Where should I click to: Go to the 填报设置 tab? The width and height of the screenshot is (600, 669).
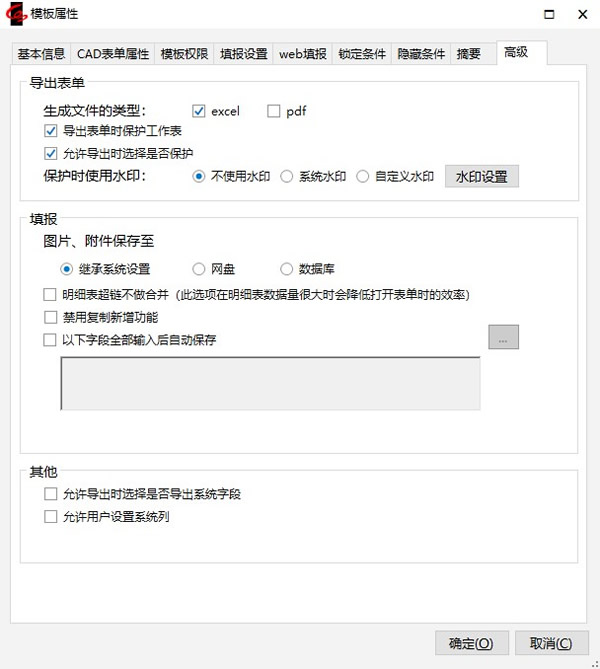click(x=243, y=54)
